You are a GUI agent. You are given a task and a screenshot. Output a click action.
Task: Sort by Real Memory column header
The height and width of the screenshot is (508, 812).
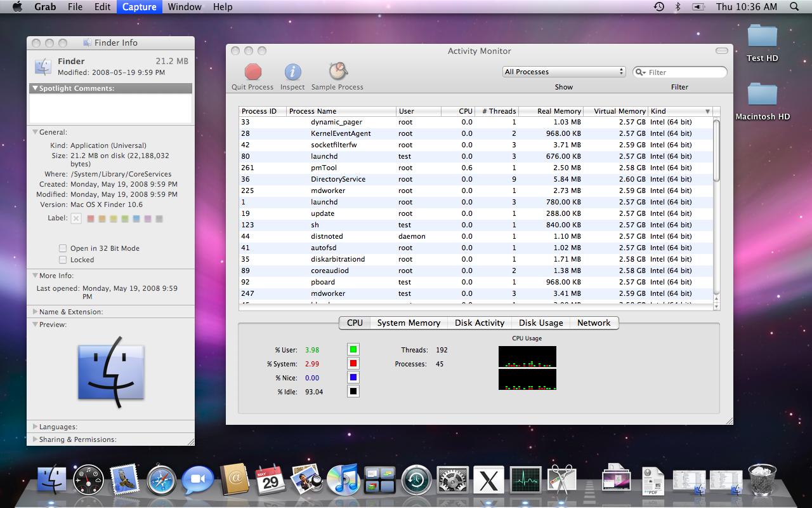pyautogui.click(x=558, y=111)
